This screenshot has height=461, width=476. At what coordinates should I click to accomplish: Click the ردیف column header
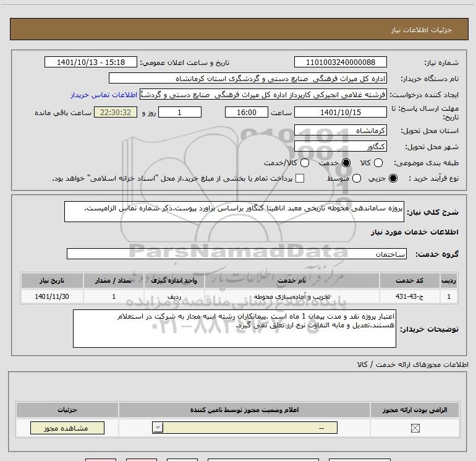449,280
